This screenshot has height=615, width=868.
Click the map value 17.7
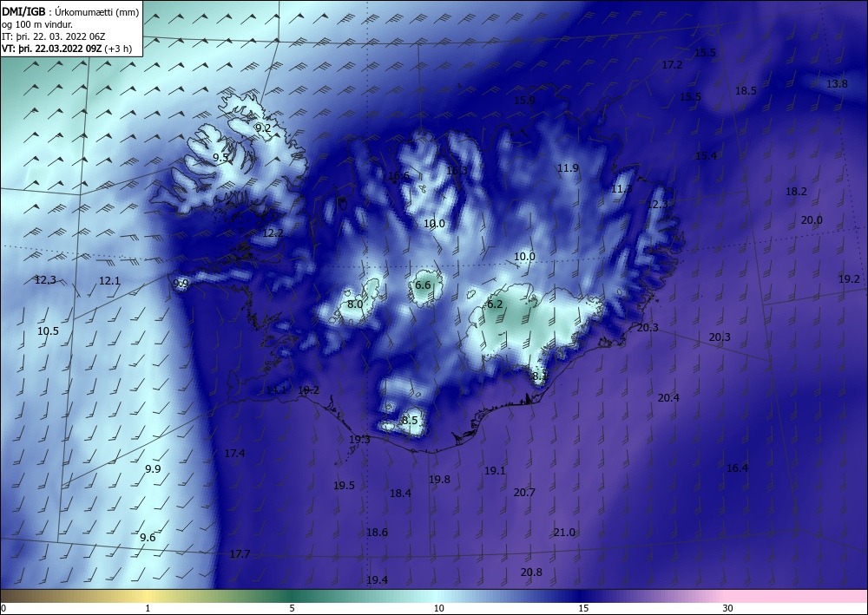240,554
